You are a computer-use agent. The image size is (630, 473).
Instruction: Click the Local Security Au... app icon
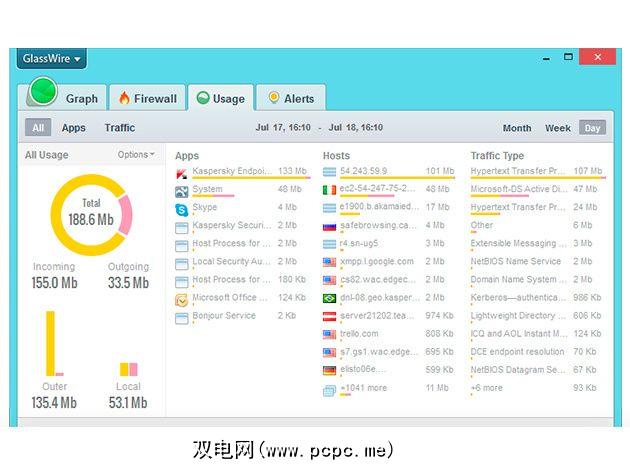coord(182,264)
